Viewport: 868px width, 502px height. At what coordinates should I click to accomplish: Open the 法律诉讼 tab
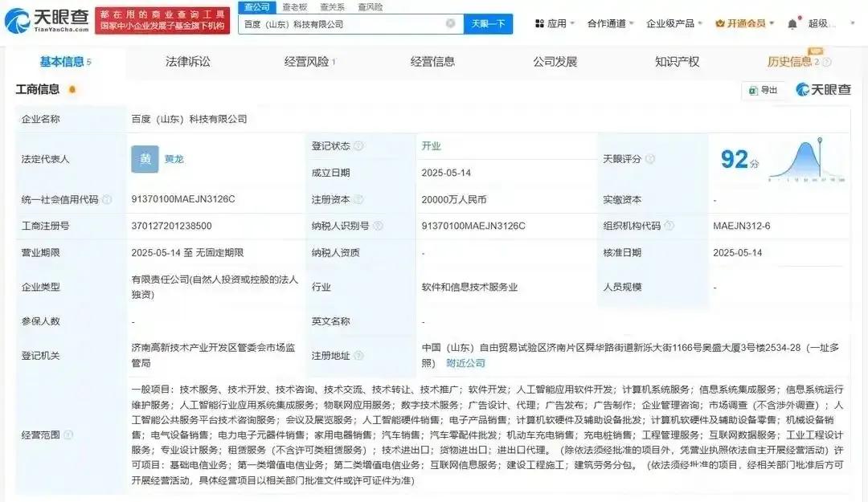pyautogui.click(x=187, y=62)
